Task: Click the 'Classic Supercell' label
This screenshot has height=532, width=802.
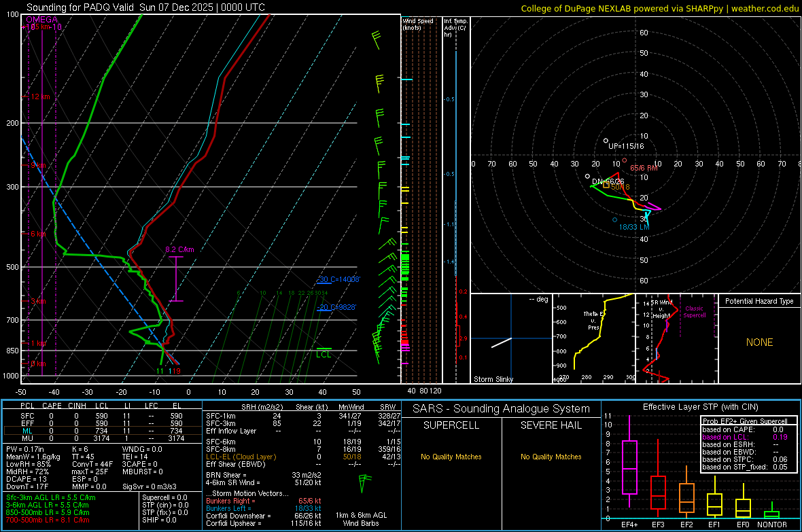Action: click(x=695, y=312)
